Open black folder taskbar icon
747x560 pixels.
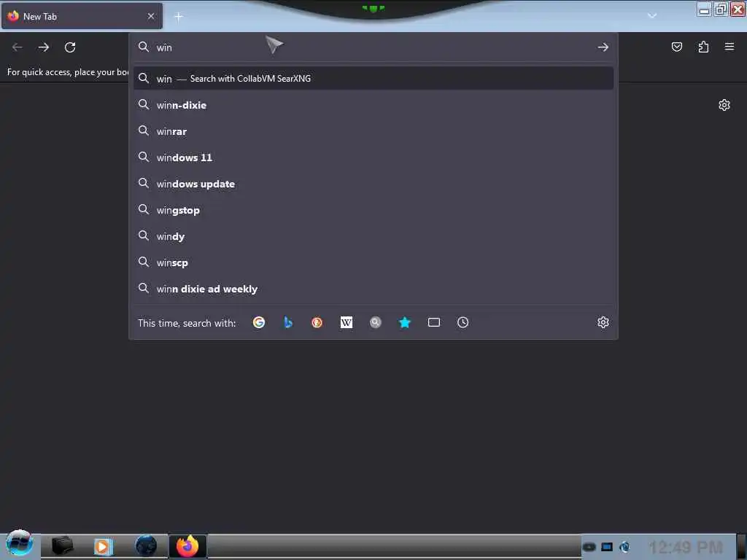(62, 545)
